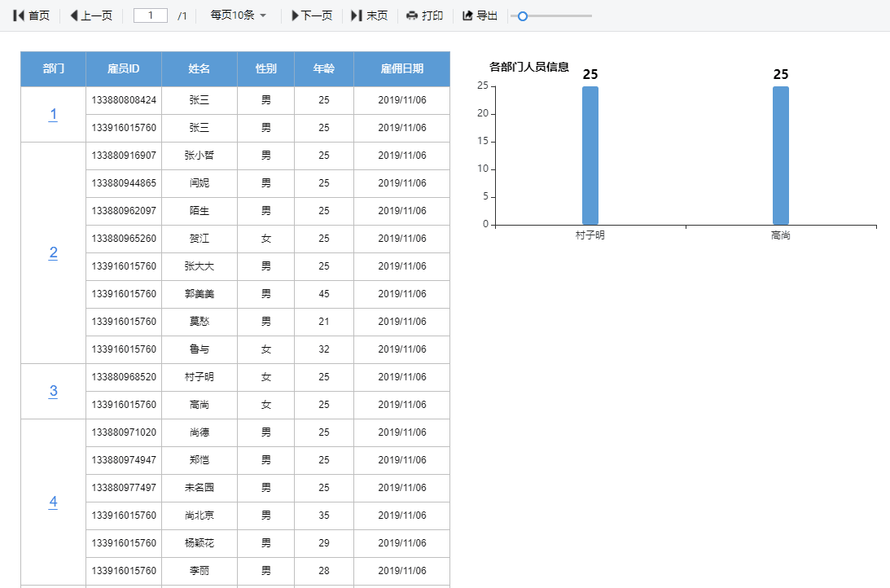Select employee ID 133880944865 cell
Image resolution: width=890 pixels, height=588 pixels.
[124, 183]
